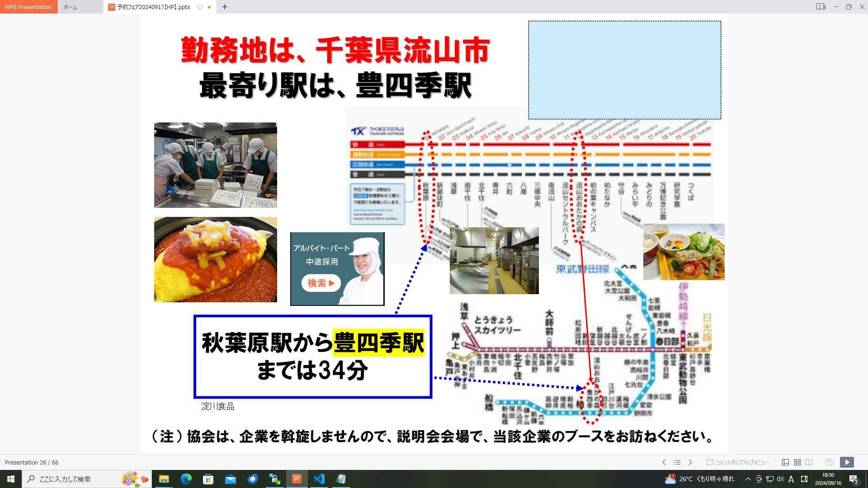
Task: Click the window layout icon in the title bar
Action: point(821,7)
